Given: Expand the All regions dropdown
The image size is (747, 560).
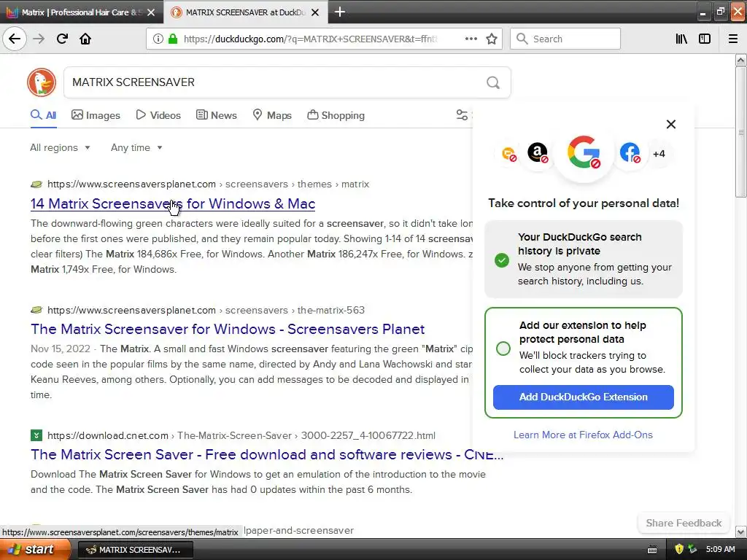Looking at the screenshot, I should (x=60, y=147).
